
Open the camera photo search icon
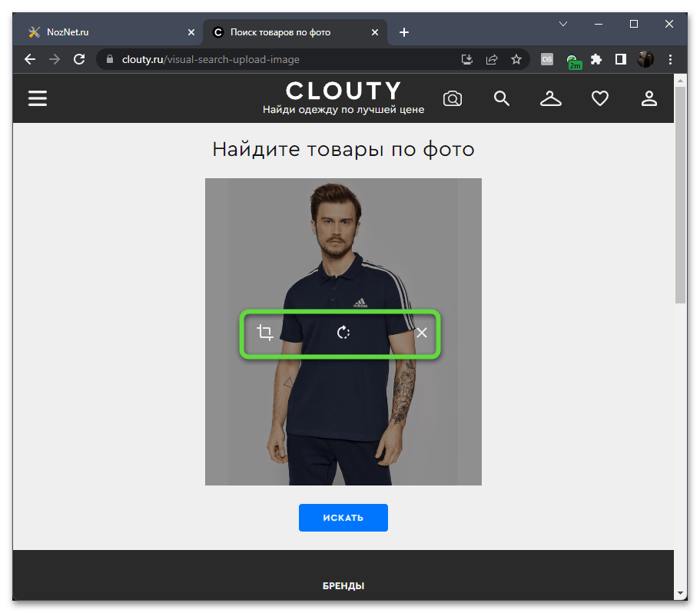click(453, 98)
